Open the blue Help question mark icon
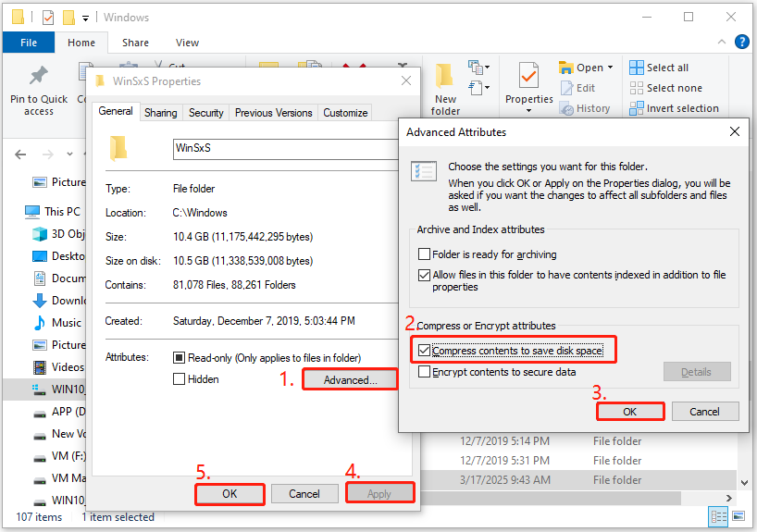The image size is (757, 532). click(741, 42)
